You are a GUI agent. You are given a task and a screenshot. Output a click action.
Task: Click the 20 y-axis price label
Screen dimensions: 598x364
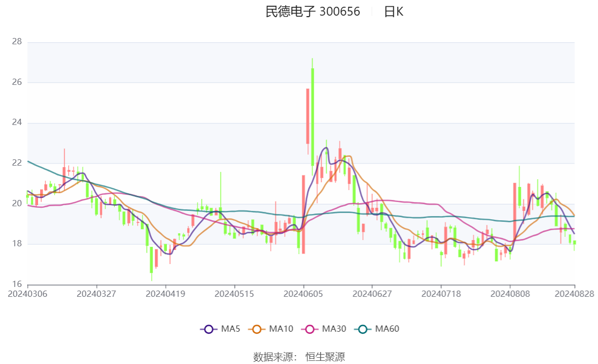point(17,203)
